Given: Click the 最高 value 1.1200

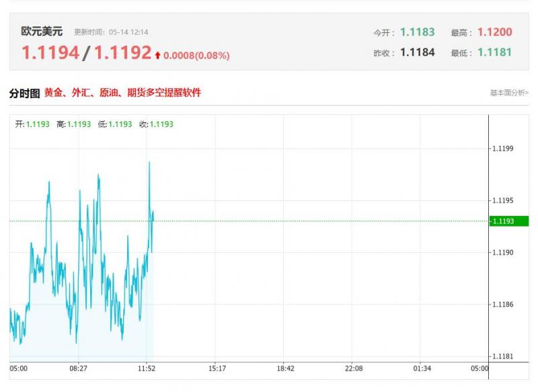Looking at the screenshot, I should (x=495, y=32).
